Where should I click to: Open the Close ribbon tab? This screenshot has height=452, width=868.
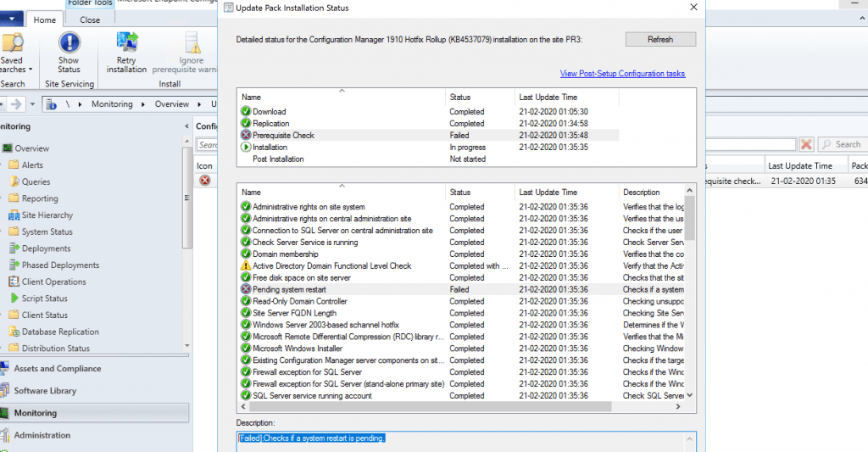coord(90,20)
